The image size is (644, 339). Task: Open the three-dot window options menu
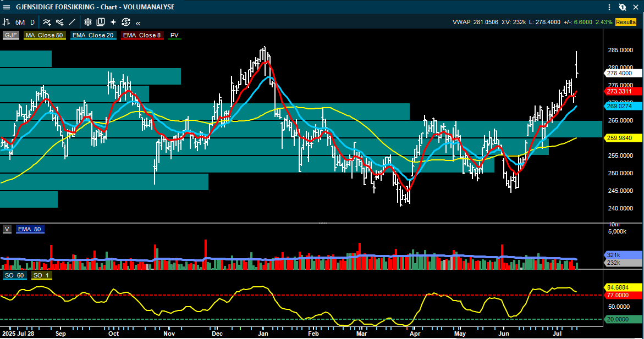point(609,7)
